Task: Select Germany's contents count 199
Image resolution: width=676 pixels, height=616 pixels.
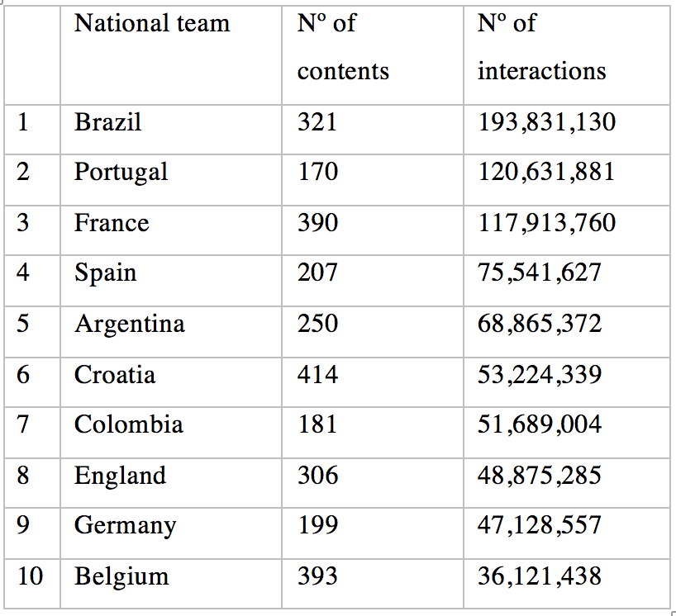Action: coord(373,533)
